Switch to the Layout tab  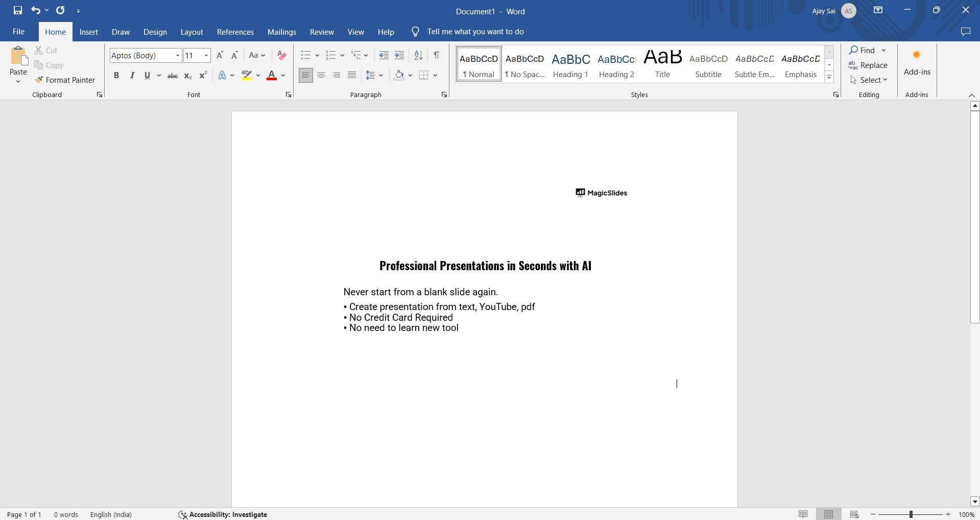(x=192, y=32)
